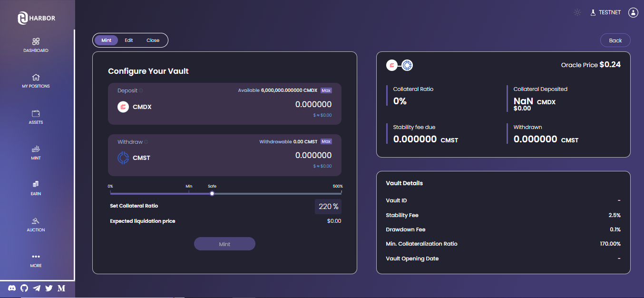Click the Vault Details heading
This screenshot has width=644, height=298.
(x=404, y=183)
